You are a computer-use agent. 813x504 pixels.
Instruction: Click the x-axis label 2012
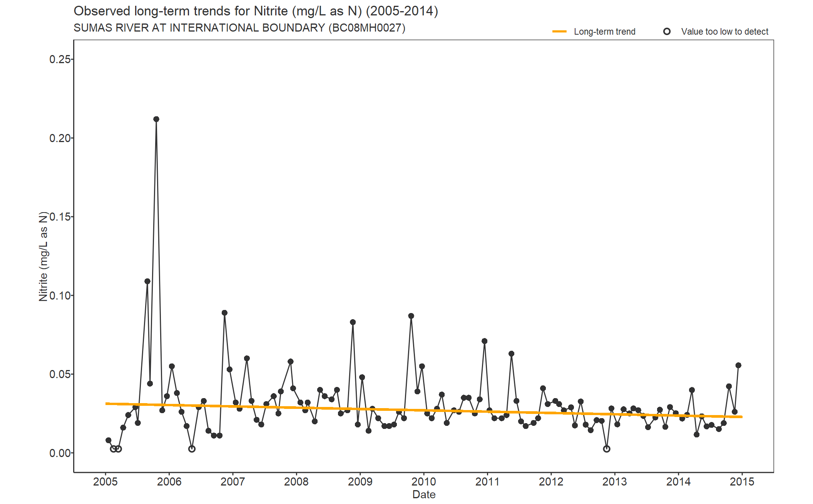point(551,482)
